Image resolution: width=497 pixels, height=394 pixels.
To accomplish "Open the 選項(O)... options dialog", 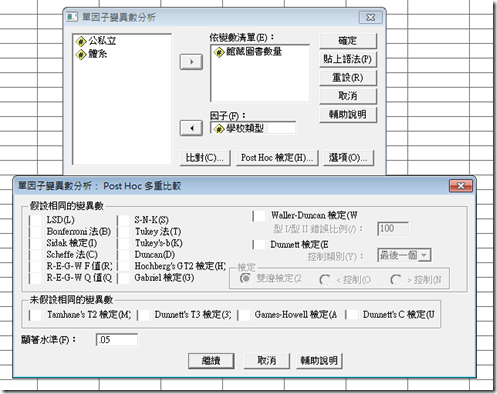I will 349,158.
